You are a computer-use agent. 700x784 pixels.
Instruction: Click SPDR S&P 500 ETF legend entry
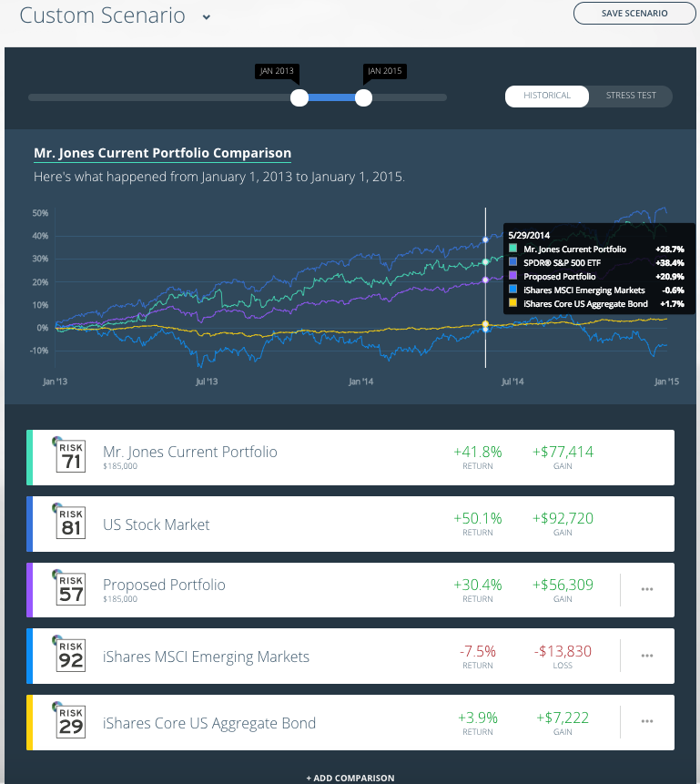[562, 262]
